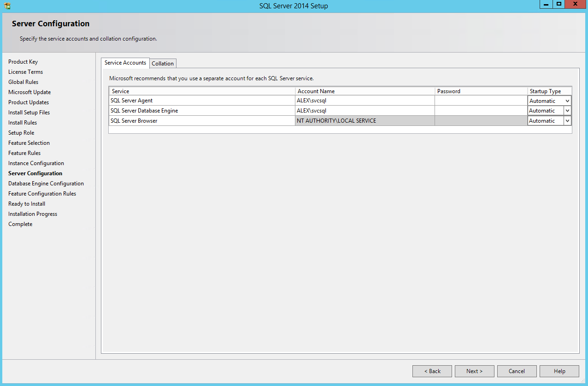Click the Password field for SQL Server Database Engine
Image resolution: width=588 pixels, height=386 pixels.
[x=481, y=110]
